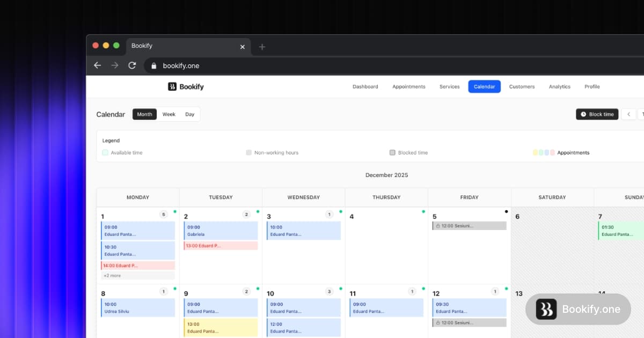Click the clock icon on Block time button

click(x=583, y=114)
